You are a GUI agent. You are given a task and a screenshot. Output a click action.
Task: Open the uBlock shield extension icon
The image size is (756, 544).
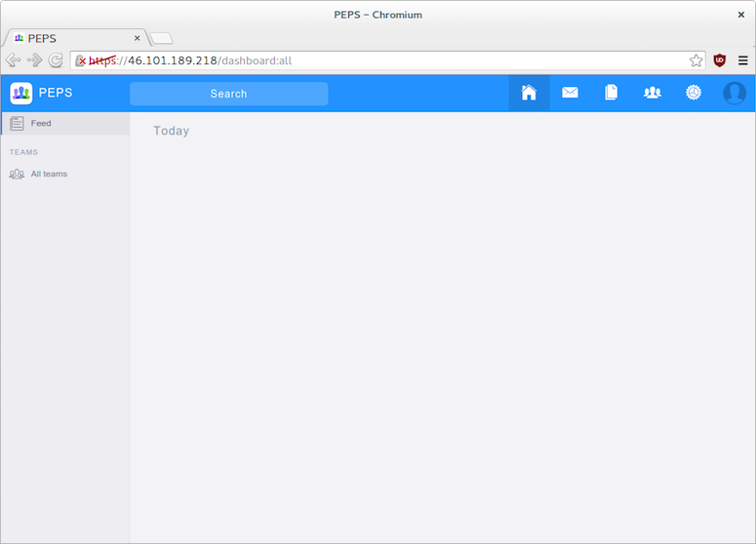point(719,60)
